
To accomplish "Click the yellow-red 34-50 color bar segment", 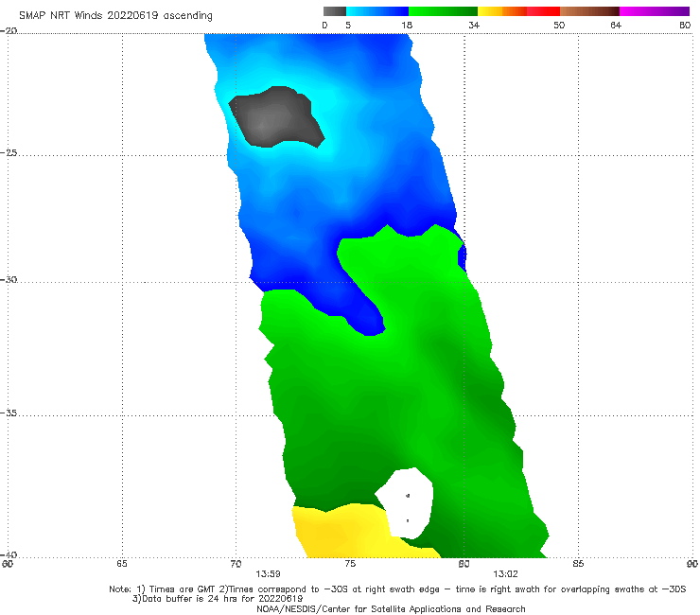I will click(x=518, y=11).
